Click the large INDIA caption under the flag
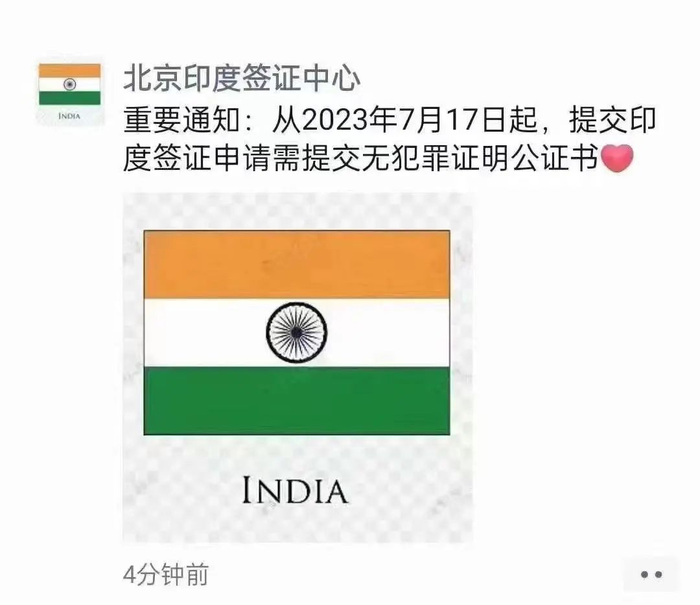This screenshot has width=700, height=605. click(295, 490)
